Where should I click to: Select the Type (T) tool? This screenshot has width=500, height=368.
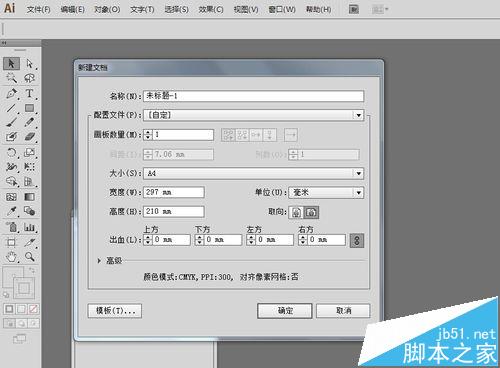click(x=30, y=93)
